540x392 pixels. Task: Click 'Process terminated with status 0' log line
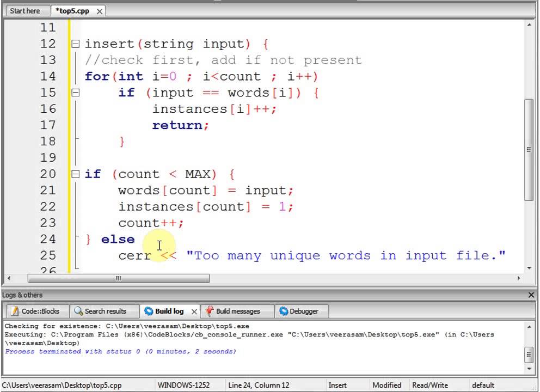coord(120,351)
